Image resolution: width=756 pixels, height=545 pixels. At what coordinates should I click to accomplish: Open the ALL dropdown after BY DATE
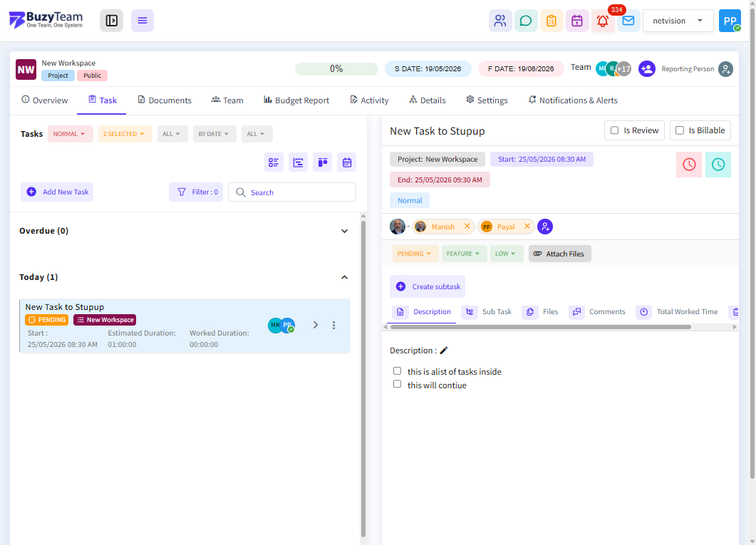coord(257,134)
